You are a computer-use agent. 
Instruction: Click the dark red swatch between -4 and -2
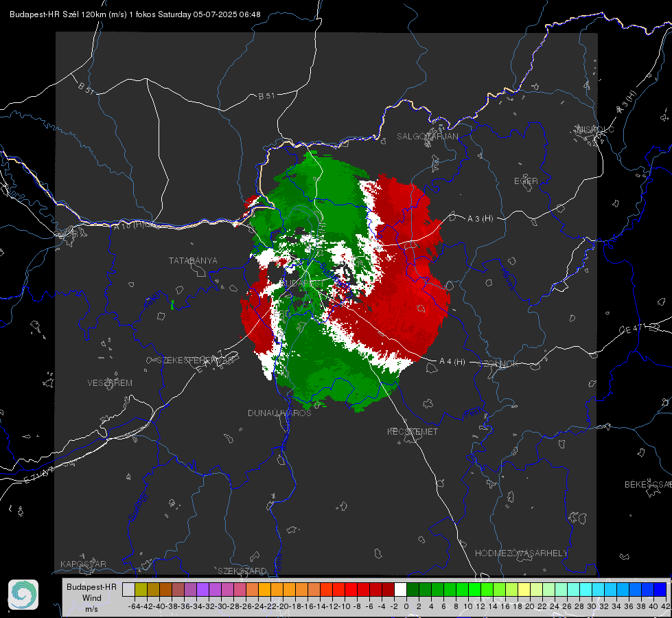(x=388, y=589)
